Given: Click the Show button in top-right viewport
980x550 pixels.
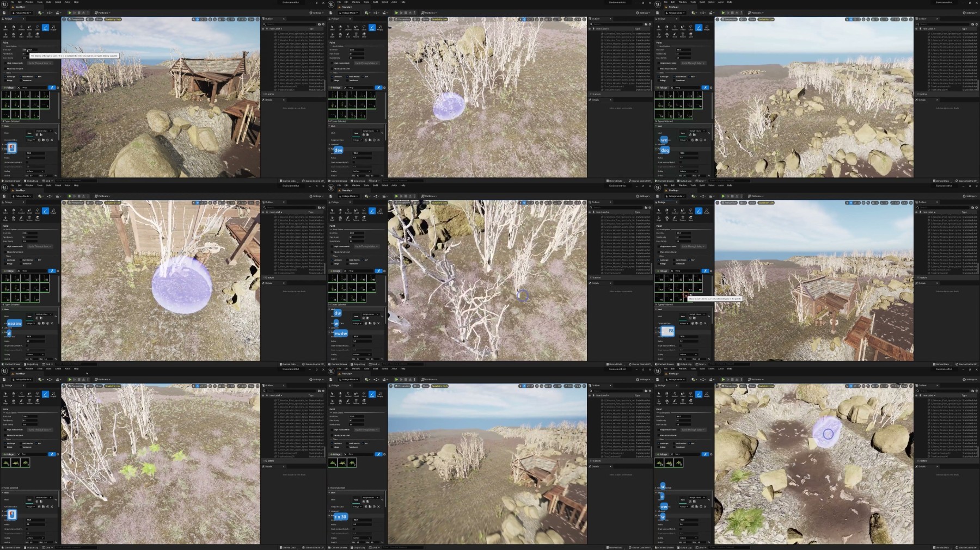Looking at the screenshot, I should [x=752, y=19].
